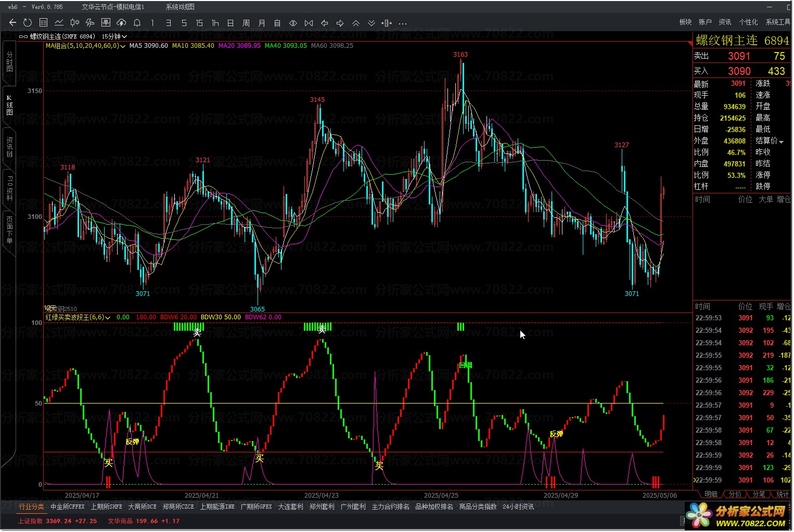Open the 主力合约排名 tab
The height and width of the screenshot is (532, 794).
(390, 507)
